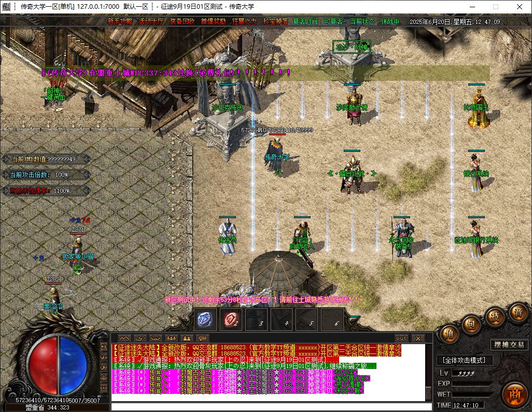Use the red rune in hotbar slot 2

[231, 319]
